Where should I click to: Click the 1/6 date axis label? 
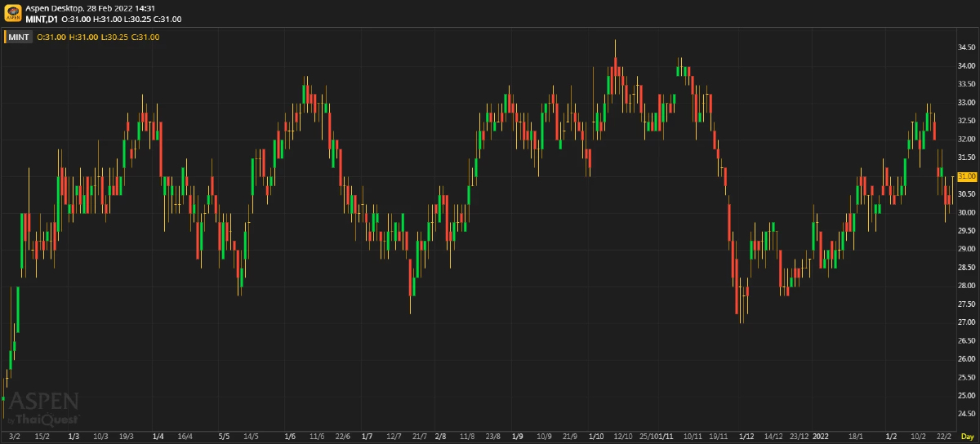[290, 437]
